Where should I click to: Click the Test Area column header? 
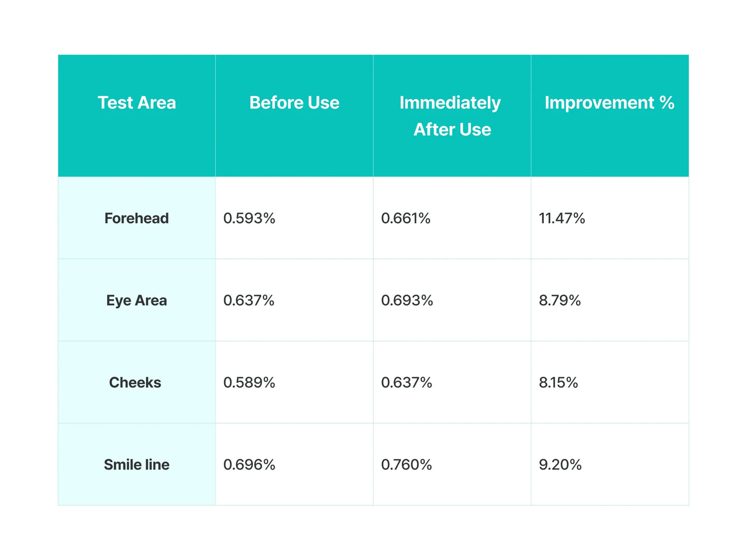pyautogui.click(x=136, y=103)
